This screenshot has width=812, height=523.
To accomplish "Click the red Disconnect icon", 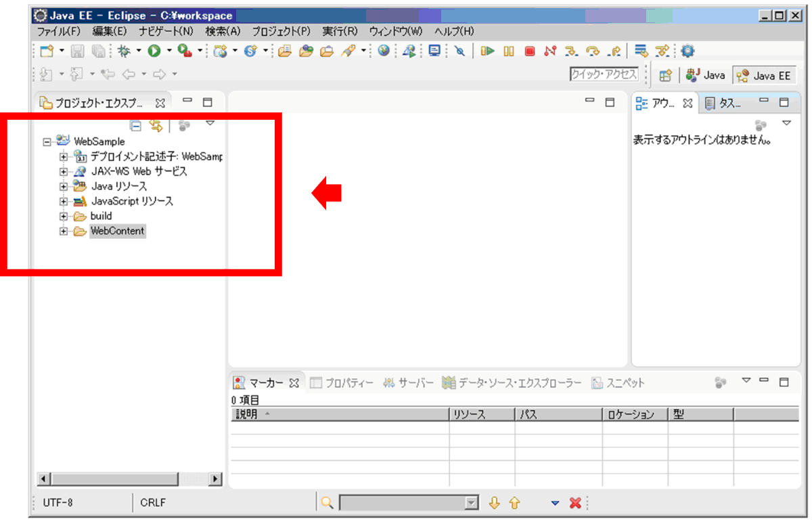I will click(550, 51).
